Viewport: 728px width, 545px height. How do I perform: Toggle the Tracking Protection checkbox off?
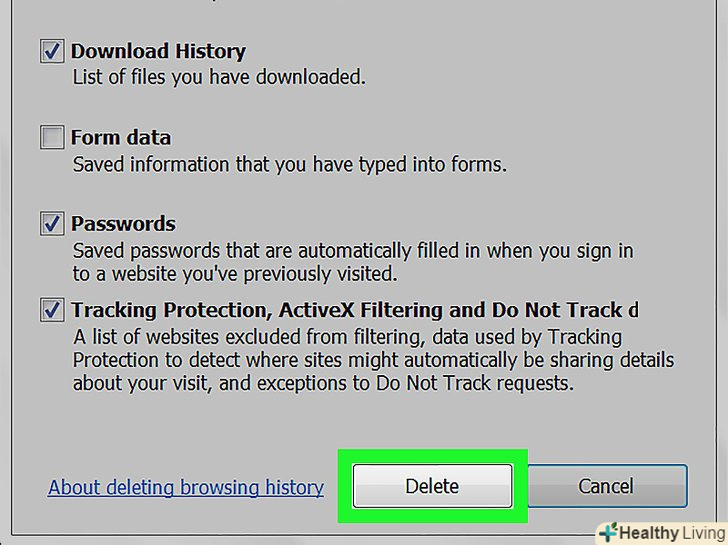tap(52, 310)
